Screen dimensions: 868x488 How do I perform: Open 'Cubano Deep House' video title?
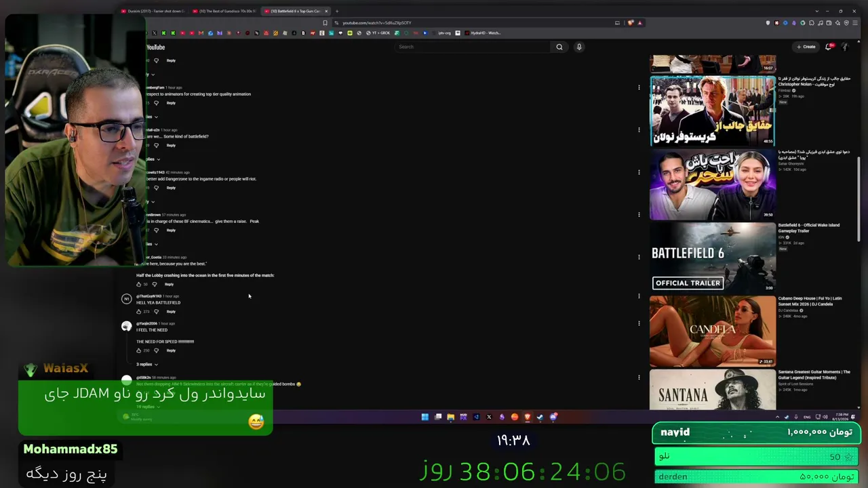point(810,301)
